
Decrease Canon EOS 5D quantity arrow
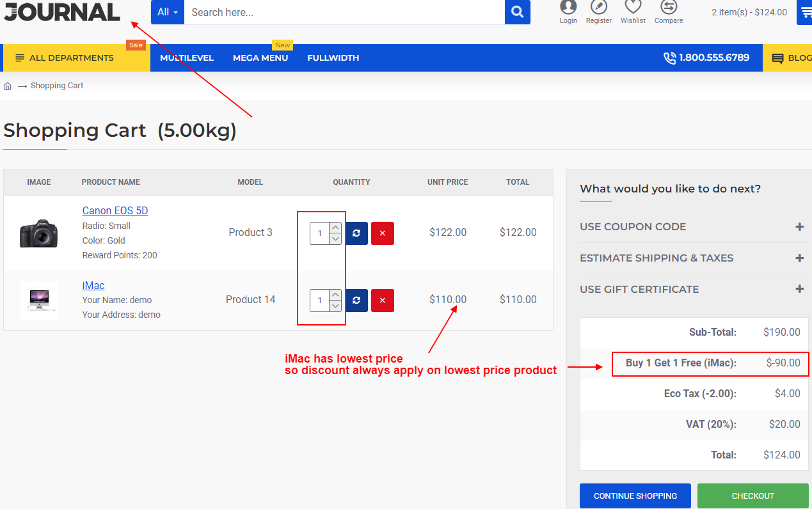[335, 239]
